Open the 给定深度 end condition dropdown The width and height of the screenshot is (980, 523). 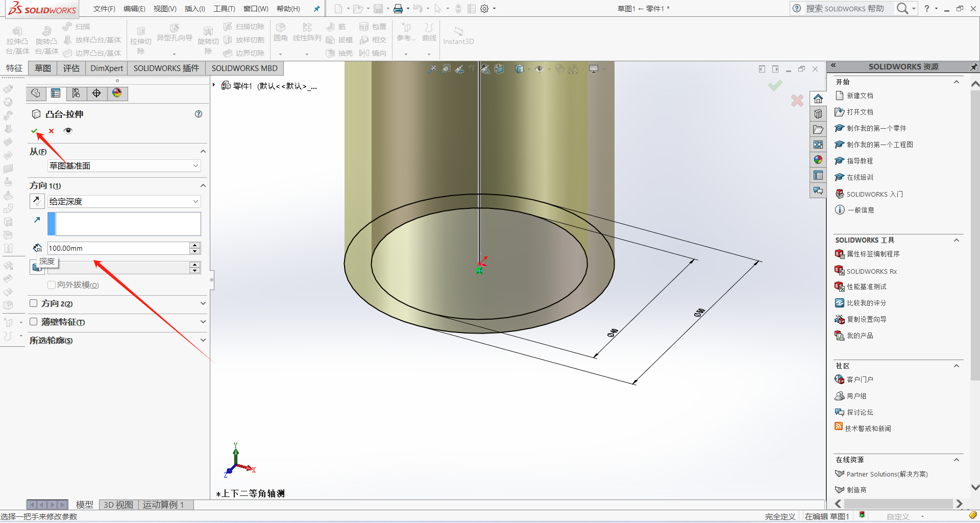click(x=124, y=201)
